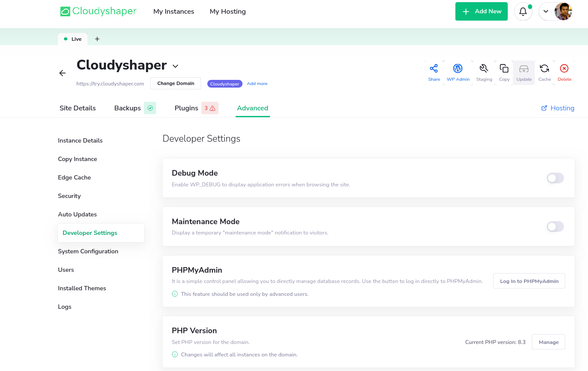This screenshot has width=588, height=371.
Task: Clear the site Cache
Action: [x=544, y=72]
